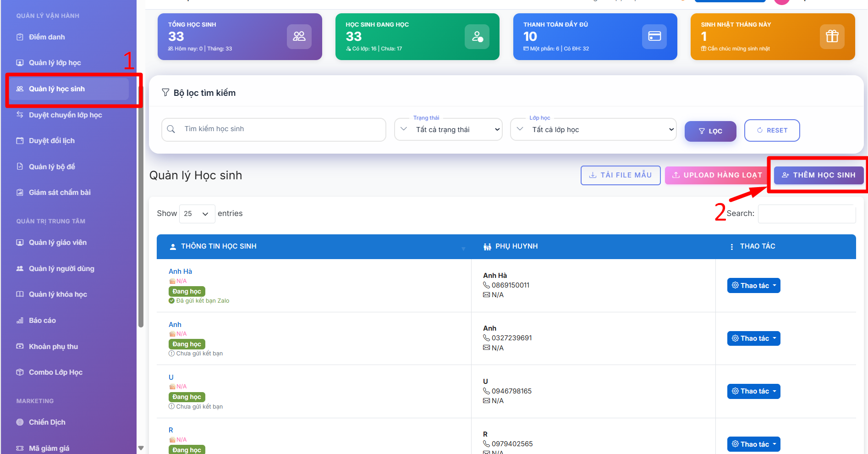Viewport: 868px width, 454px height.
Task: Click the Chiến Dịch target icon in sidebar
Action: 20,422
